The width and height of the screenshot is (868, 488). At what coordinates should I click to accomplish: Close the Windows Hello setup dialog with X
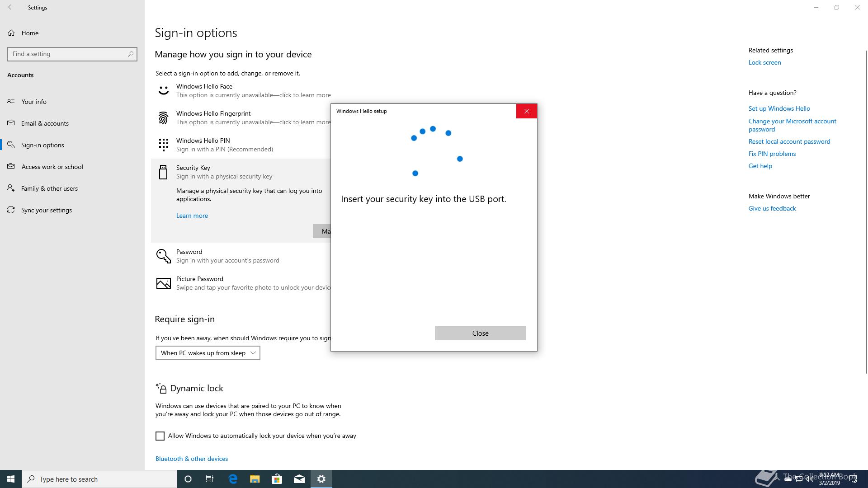click(x=527, y=111)
